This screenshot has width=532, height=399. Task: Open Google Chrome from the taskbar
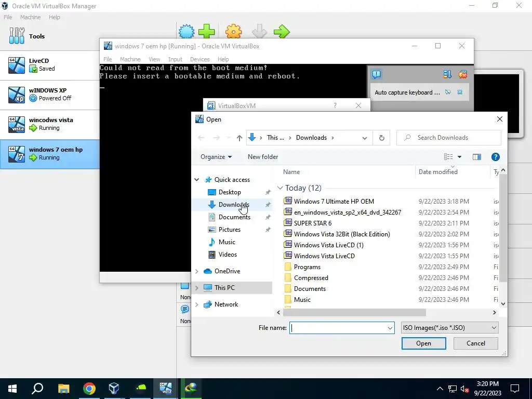pyautogui.click(x=89, y=389)
